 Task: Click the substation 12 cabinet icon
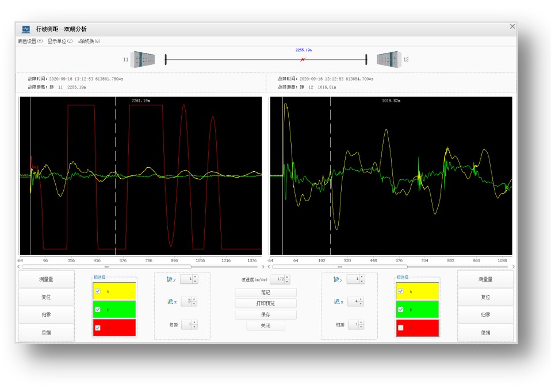point(389,59)
